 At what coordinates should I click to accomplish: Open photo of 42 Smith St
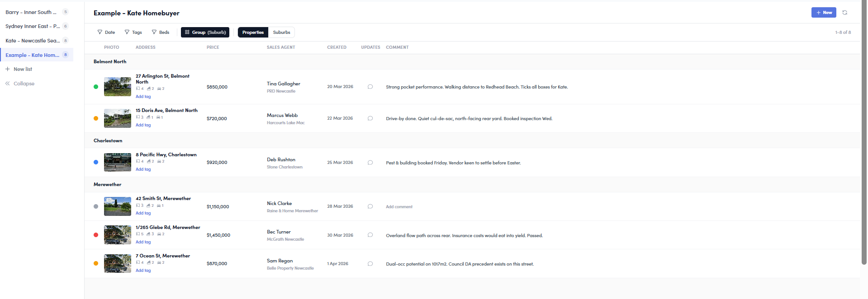click(x=118, y=206)
